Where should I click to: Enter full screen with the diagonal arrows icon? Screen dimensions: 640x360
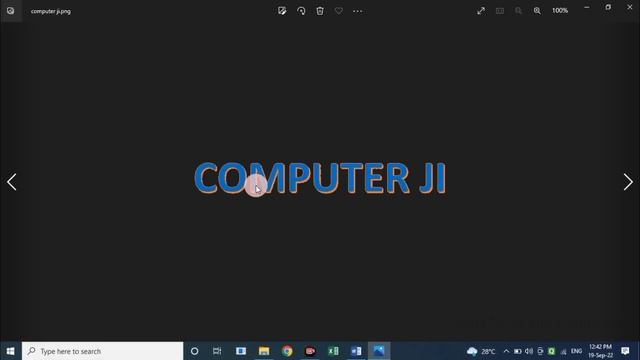[481, 11]
